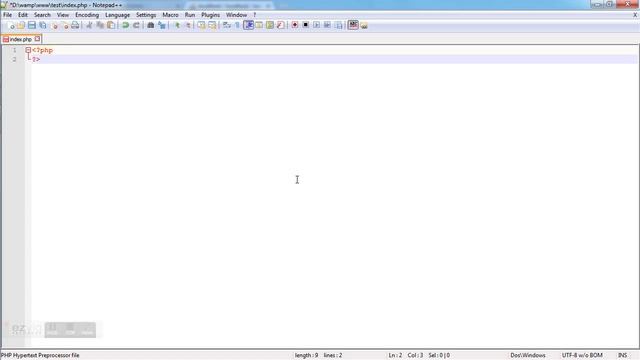Screen dimensions: 640x360
Task: Open the ? help menu
Action: 255,15
